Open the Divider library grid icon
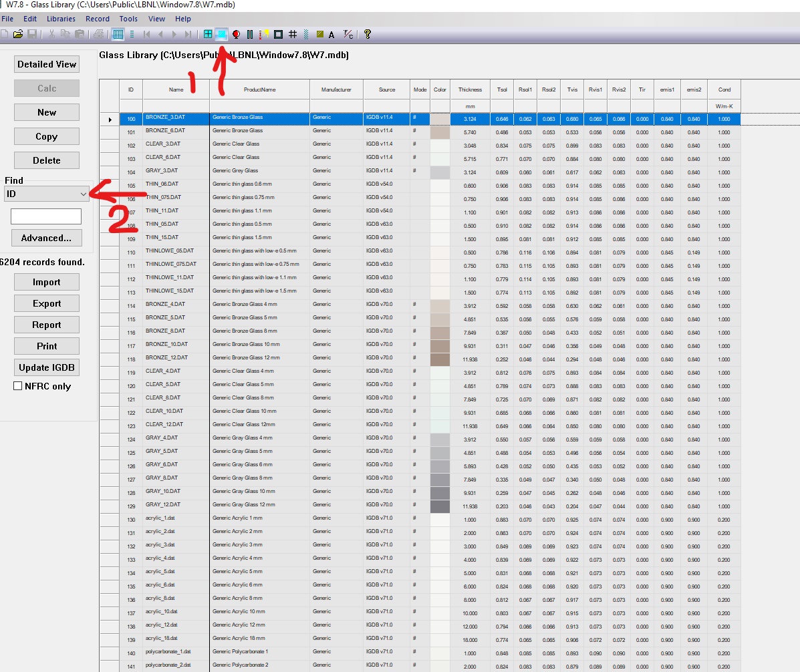Screen dimensions: 800x672 tap(292, 34)
